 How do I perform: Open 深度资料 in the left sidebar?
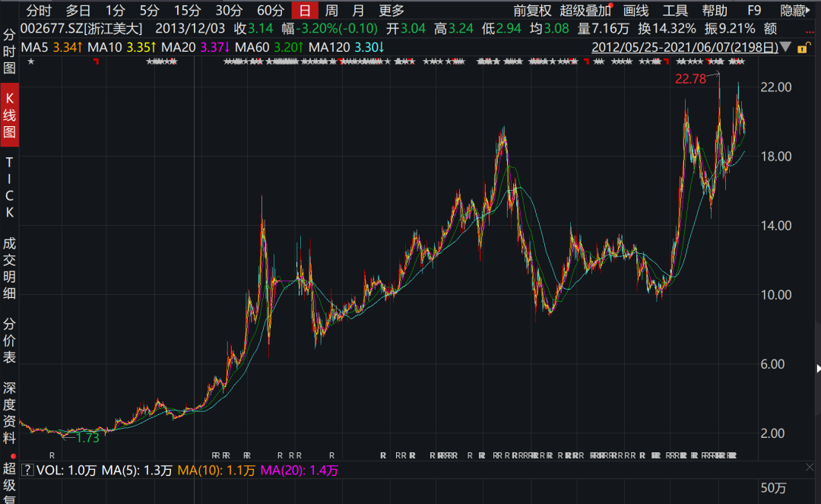(x=9, y=413)
